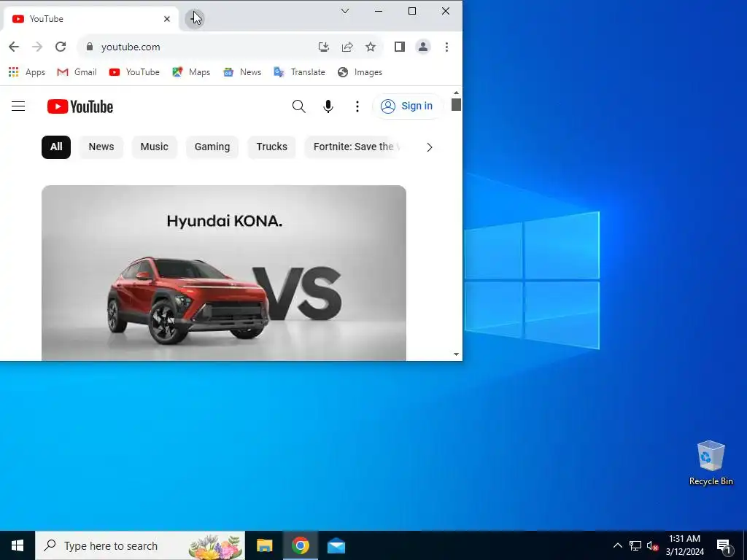Open Chrome profile avatar menu
The width and height of the screenshot is (747, 560).
(x=423, y=47)
